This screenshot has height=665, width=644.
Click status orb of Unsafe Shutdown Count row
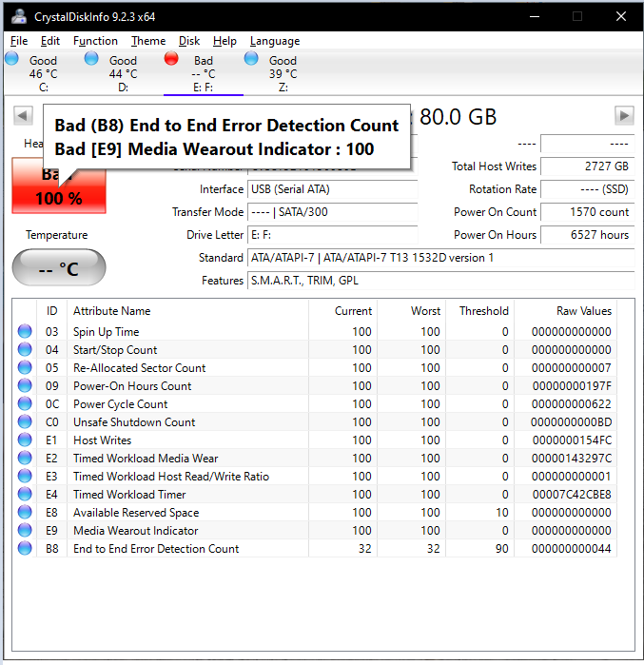point(25,422)
